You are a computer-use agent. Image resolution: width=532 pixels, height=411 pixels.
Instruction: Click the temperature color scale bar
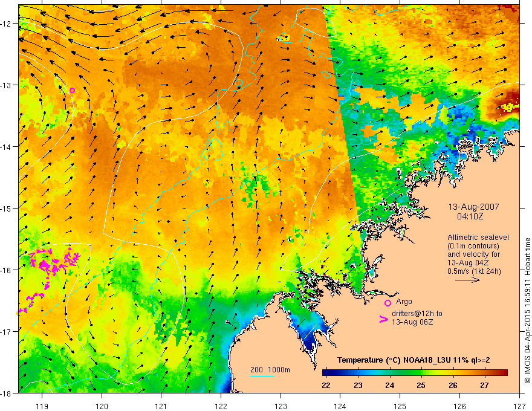415,373
